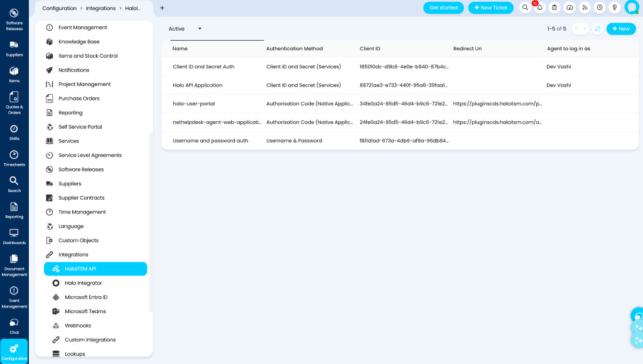Click the New application button

(x=621, y=29)
